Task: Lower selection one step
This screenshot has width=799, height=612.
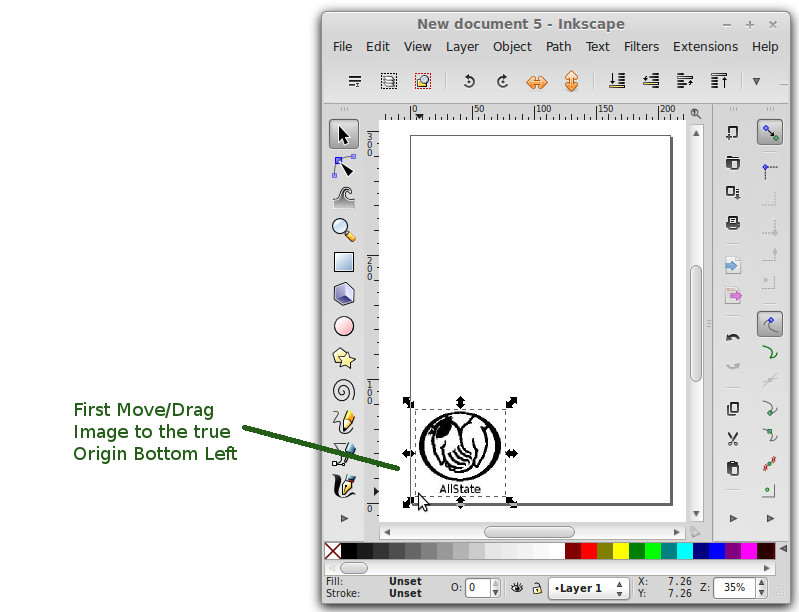Action: tap(651, 81)
